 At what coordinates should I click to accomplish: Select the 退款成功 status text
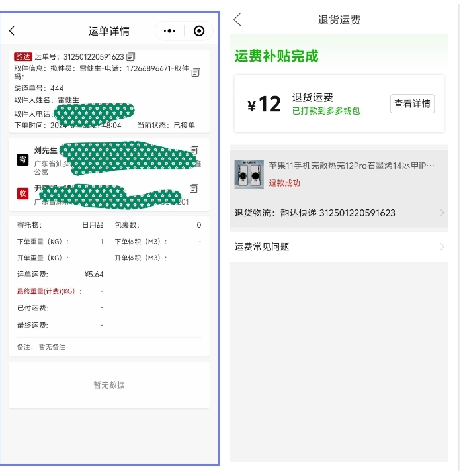coord(284,183)
